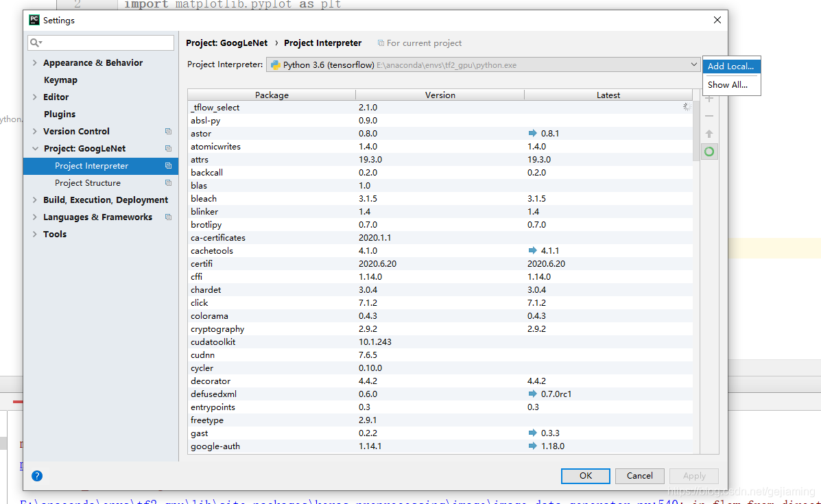Screen dimensions: 821x504
Task: Select the chardet package row
Action: 440,290
